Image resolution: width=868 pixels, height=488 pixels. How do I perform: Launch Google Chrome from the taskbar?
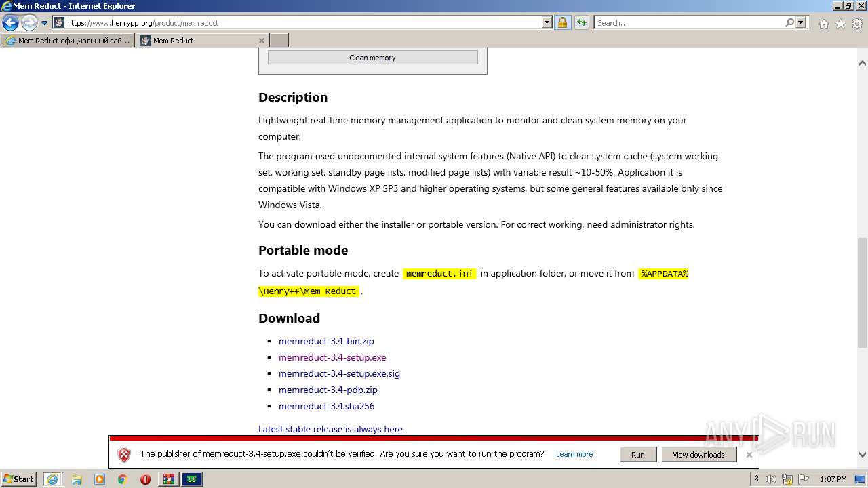122,479
